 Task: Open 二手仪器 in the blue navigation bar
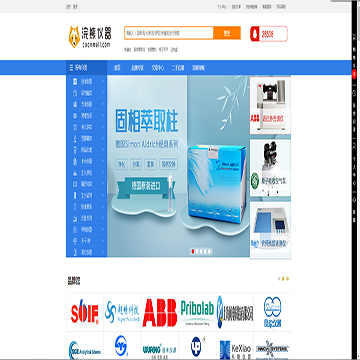pos(178,68)
